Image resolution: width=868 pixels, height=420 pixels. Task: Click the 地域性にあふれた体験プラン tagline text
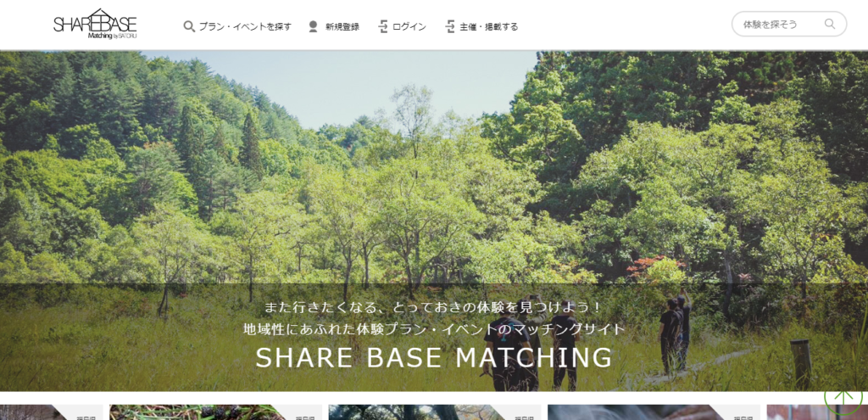pyautogui.click(x=434, y=329)
